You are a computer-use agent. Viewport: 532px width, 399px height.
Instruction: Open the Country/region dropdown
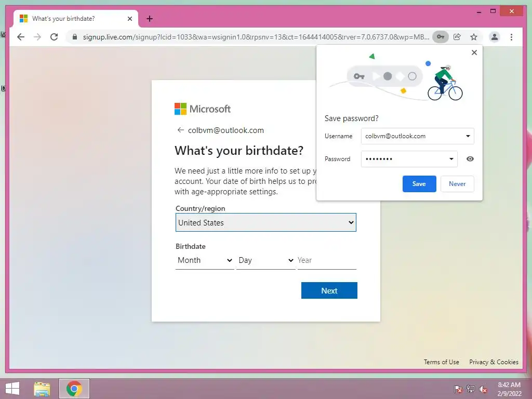pos(265,222)
